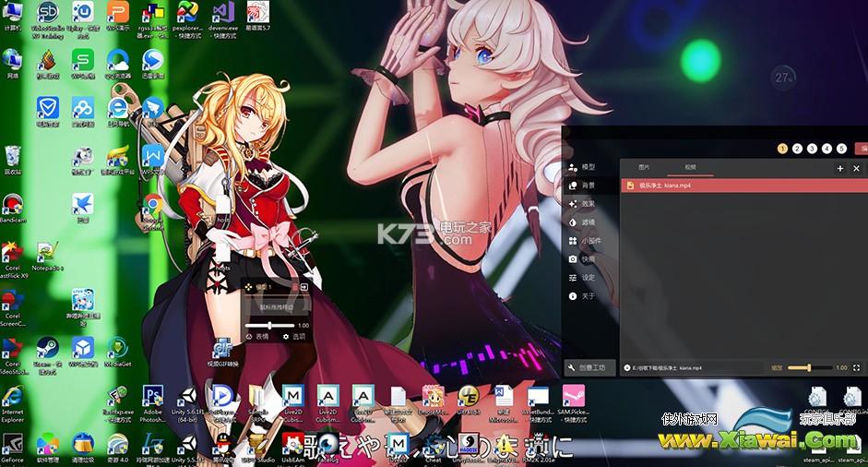Click 选项 (Options) gear in model popup
Image resolution: width=868 pixels, height=467 pixels.
[x=294, y=336]
